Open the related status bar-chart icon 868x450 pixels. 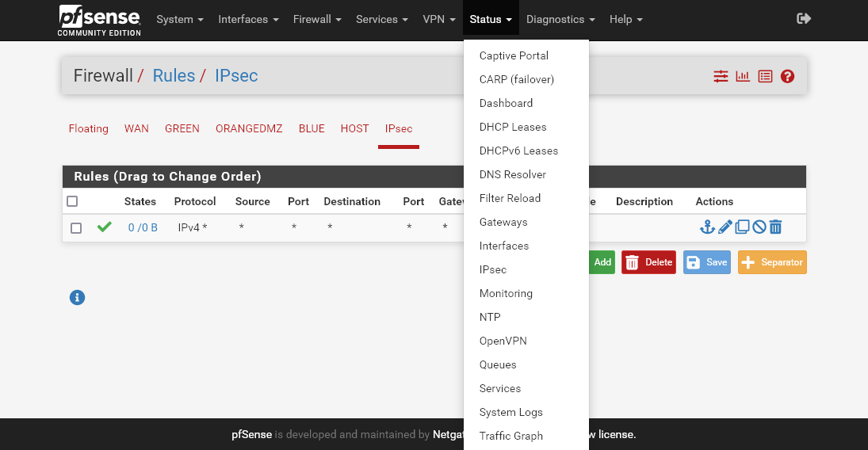point(743,76)
